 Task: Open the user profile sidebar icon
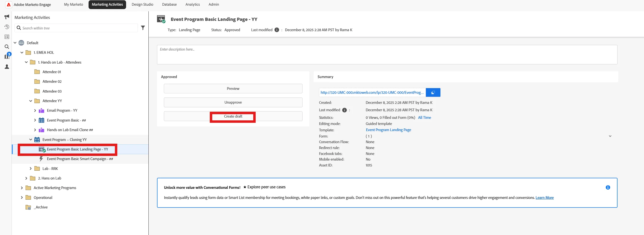7,67
